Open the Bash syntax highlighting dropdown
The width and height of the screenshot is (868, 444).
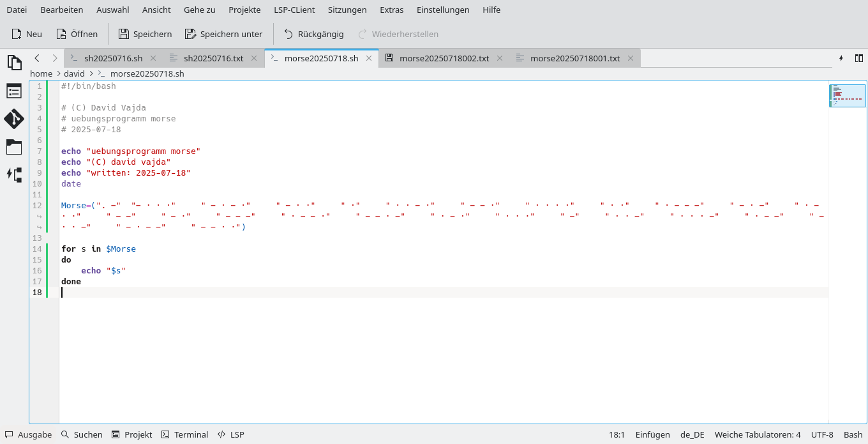(x=853, y=434)
